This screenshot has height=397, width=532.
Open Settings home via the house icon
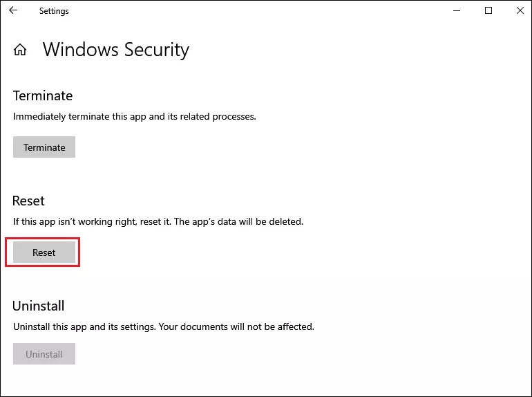[20, 50]
